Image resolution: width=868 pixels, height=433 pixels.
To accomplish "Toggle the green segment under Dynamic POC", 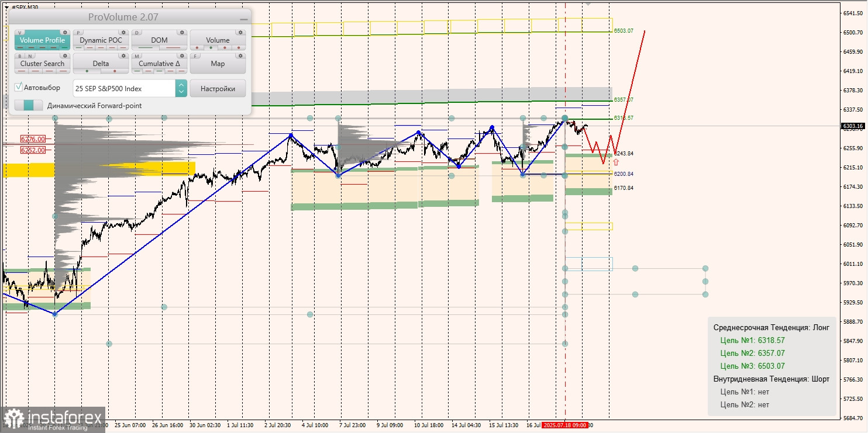I will (78, 47).
